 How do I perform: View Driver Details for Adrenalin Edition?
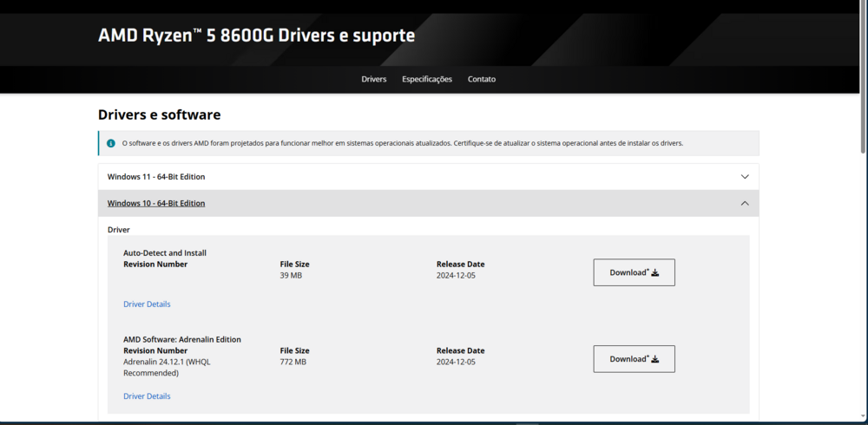coord(147,396)
